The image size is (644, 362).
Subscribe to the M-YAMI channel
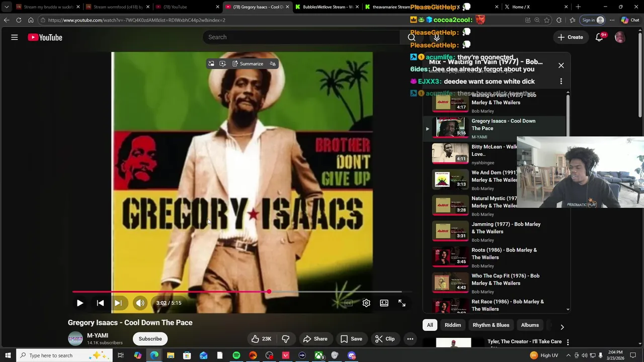pyautogui.click(x=150, y=339)
